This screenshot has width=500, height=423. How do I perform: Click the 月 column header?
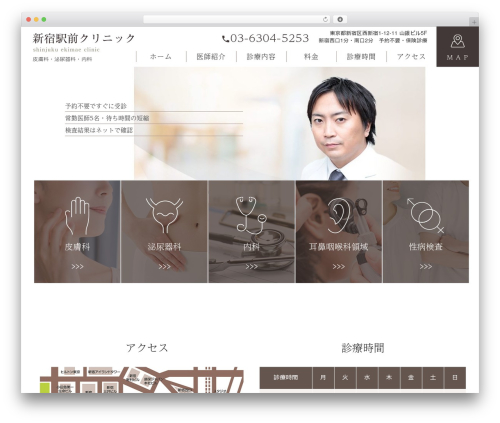pos(323,378)
